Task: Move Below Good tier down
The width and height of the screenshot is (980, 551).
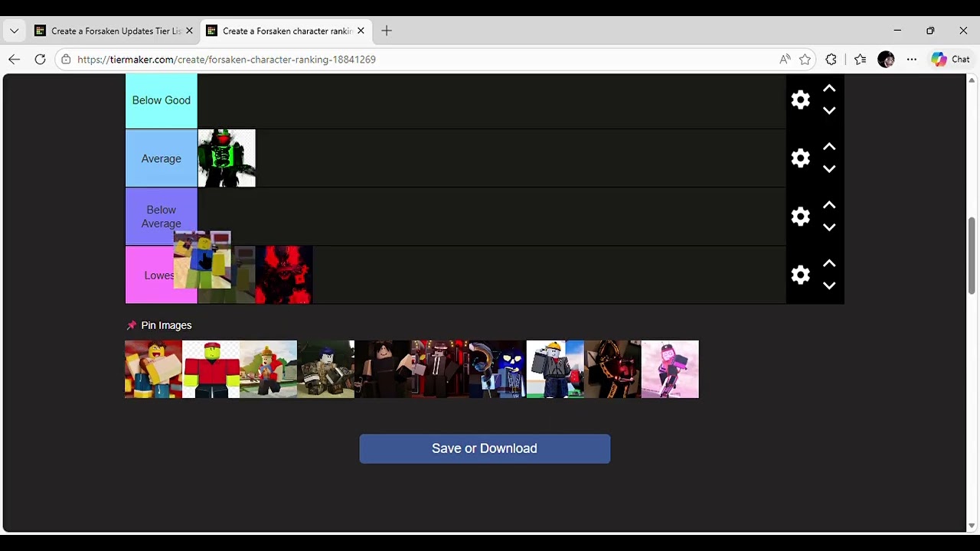Action: pos(829,111)
